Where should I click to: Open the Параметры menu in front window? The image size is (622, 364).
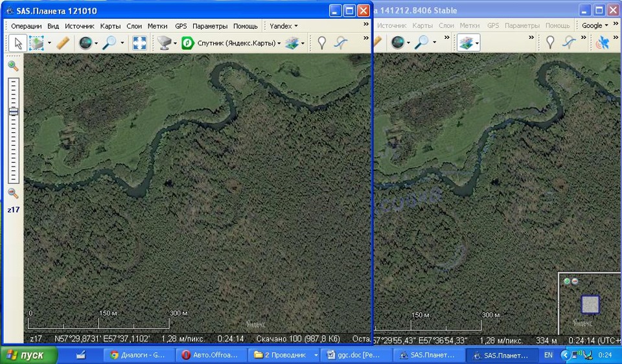click(210, 26)
